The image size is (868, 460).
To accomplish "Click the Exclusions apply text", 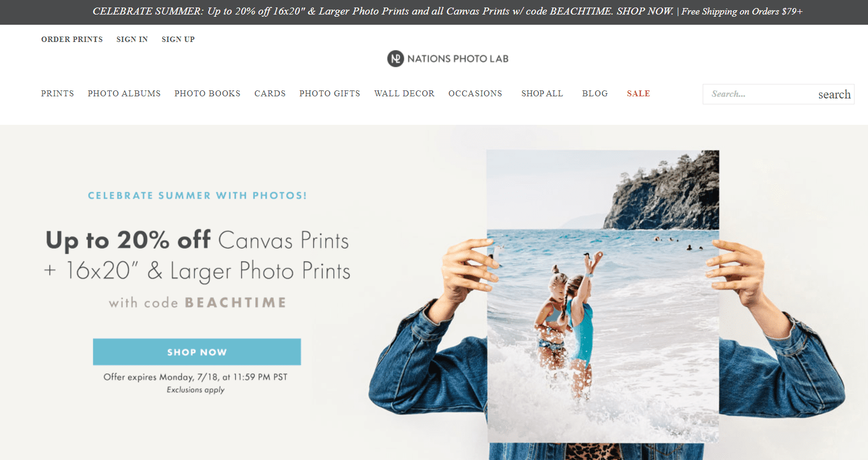I will pos(195,390).
